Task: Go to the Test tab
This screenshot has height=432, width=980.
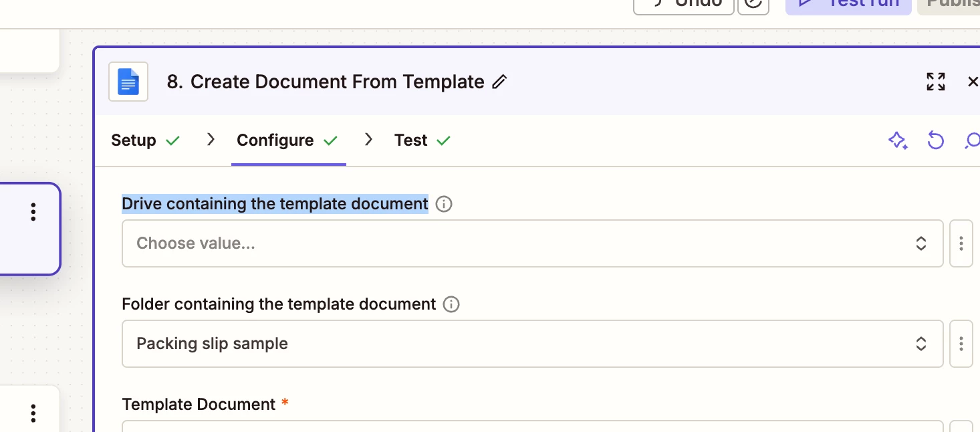Action: [422, 140]
